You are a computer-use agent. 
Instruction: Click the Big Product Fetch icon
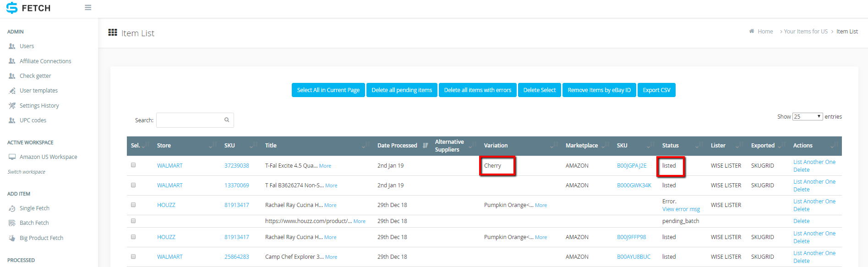(x=12, y=238)
